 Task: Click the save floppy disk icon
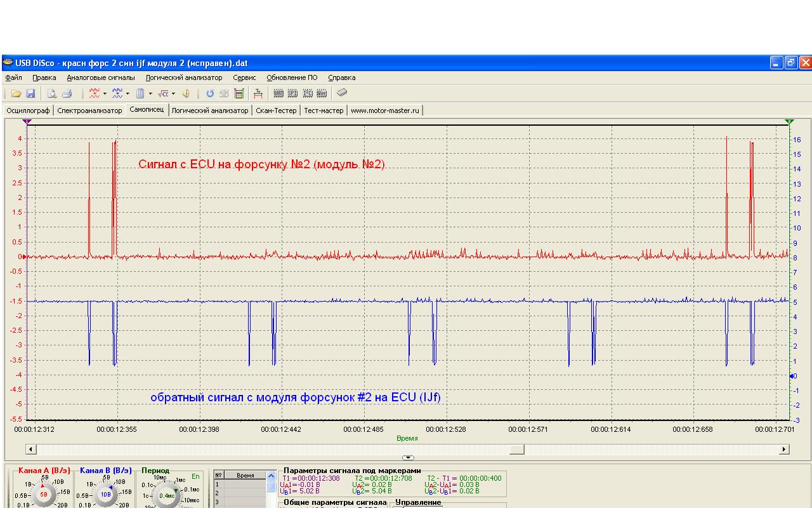tap(30, 93)
